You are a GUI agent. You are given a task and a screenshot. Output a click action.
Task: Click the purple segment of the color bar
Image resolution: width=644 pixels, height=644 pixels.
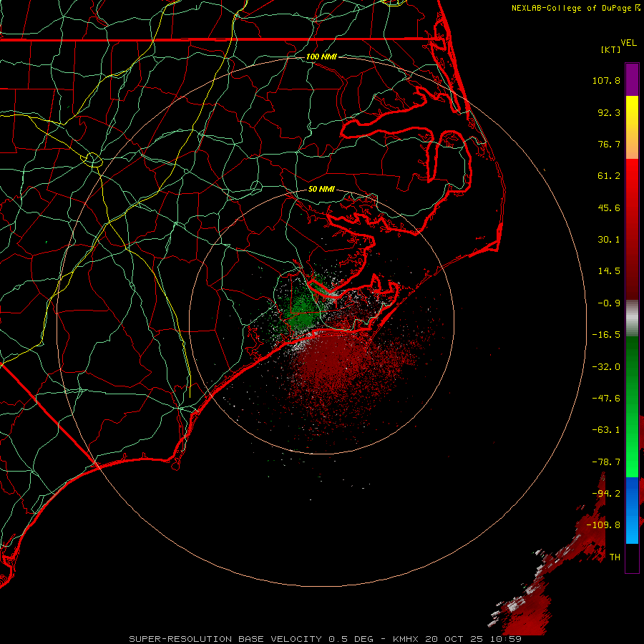(632, 79)
